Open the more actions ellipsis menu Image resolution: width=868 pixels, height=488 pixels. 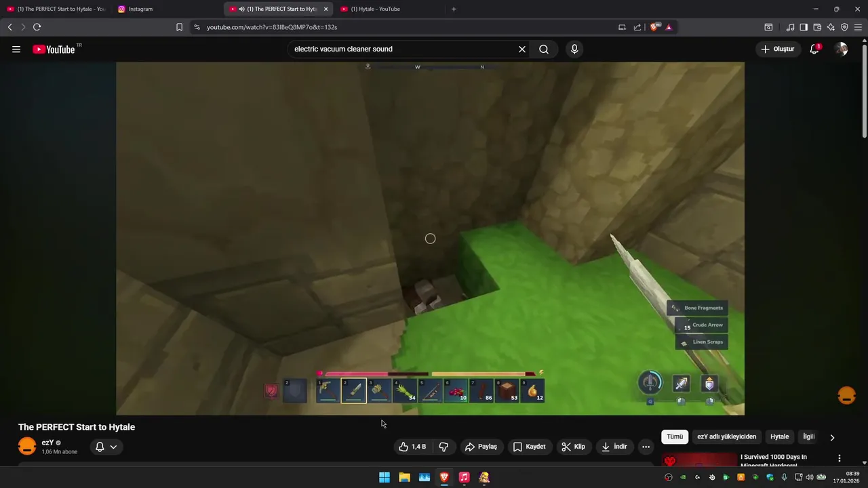coord(646,447)
